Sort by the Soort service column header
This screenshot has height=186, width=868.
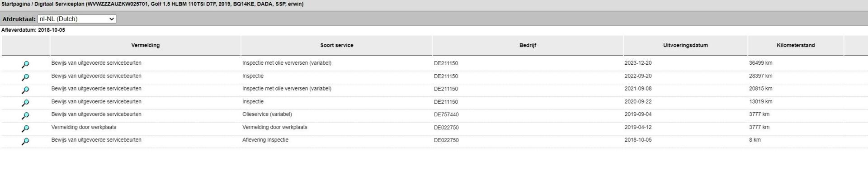pos(336,45)
